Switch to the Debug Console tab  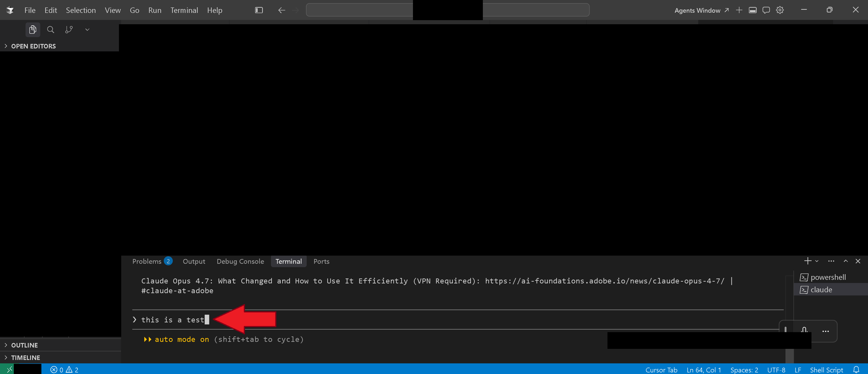240,261
